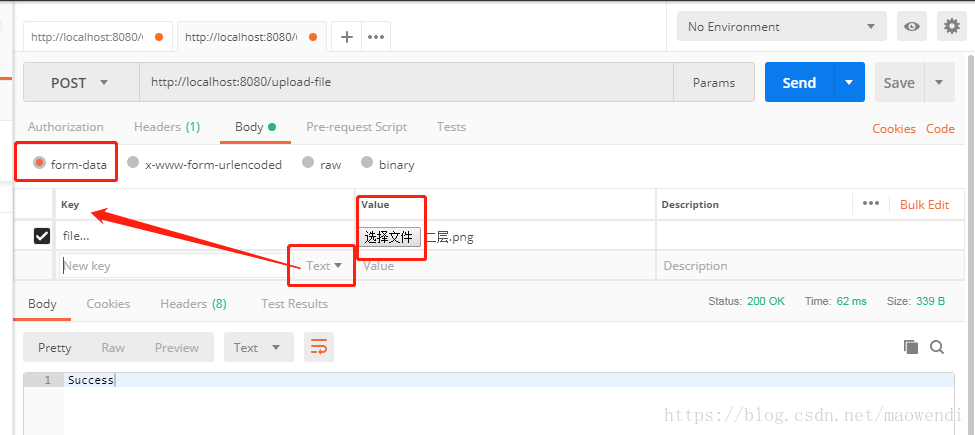Open the request Body tab
This screenshot has width=975, height=435.
(256, 127)
